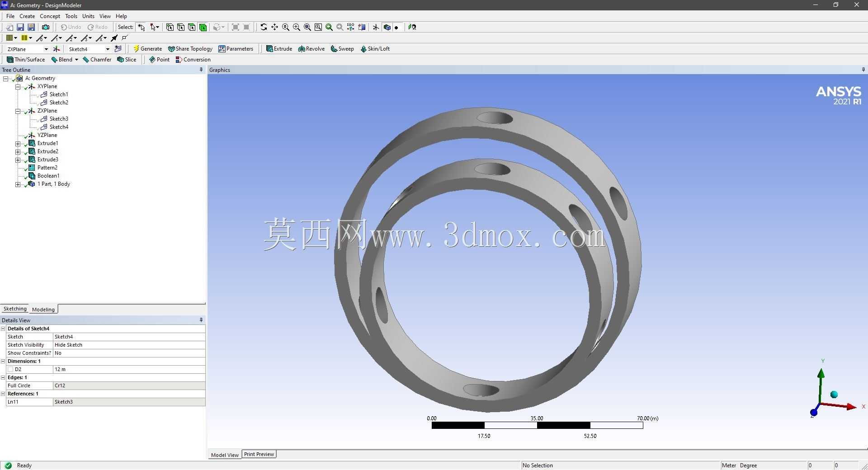868x470 pixels.
Task: Toggle the Points selection filter
Action: 170,27
